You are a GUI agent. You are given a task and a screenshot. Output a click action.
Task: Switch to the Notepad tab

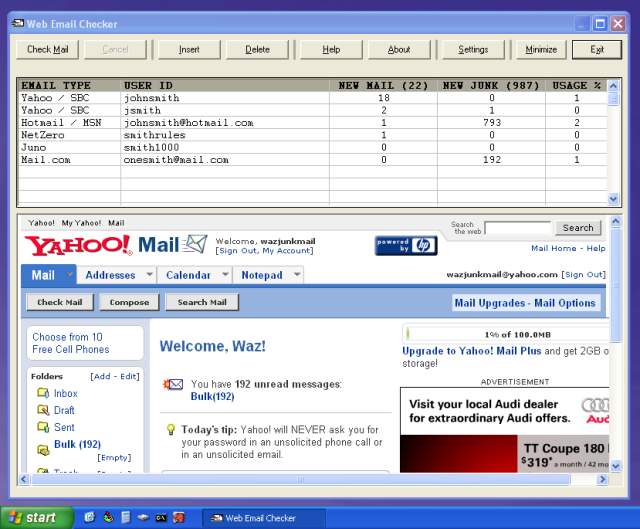click(262, 275)
